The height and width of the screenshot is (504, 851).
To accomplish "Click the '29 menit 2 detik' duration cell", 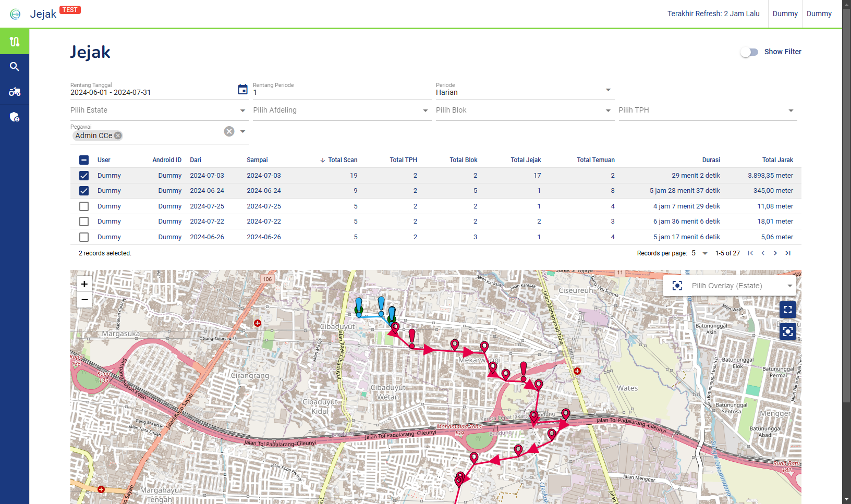I will click(x=696, y=176).
